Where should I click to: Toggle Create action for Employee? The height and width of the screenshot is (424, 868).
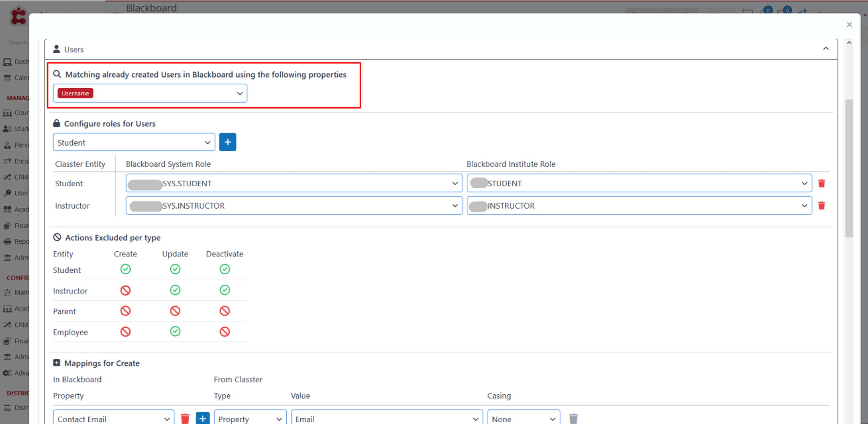[x=125, y=332]
